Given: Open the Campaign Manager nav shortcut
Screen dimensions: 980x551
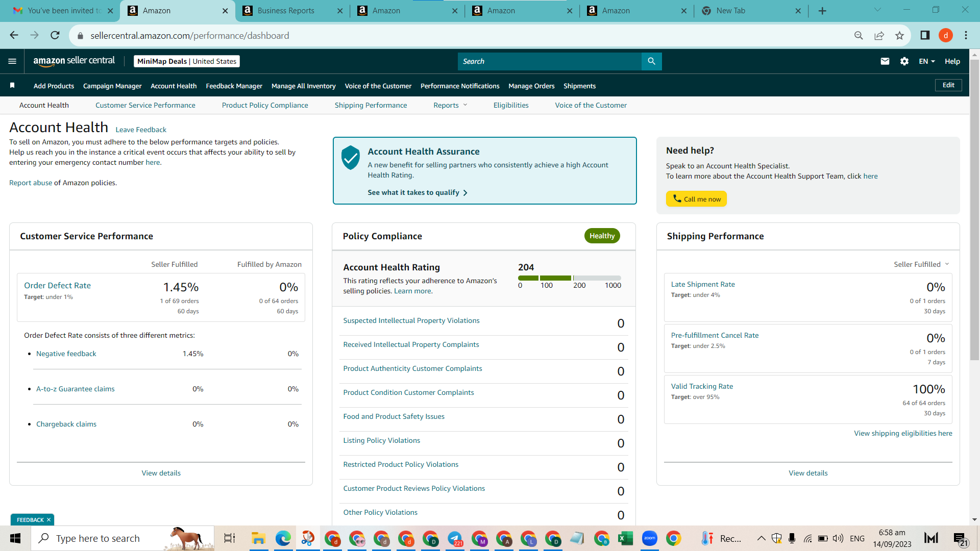Looking at the screenshot, I should 112,86.
